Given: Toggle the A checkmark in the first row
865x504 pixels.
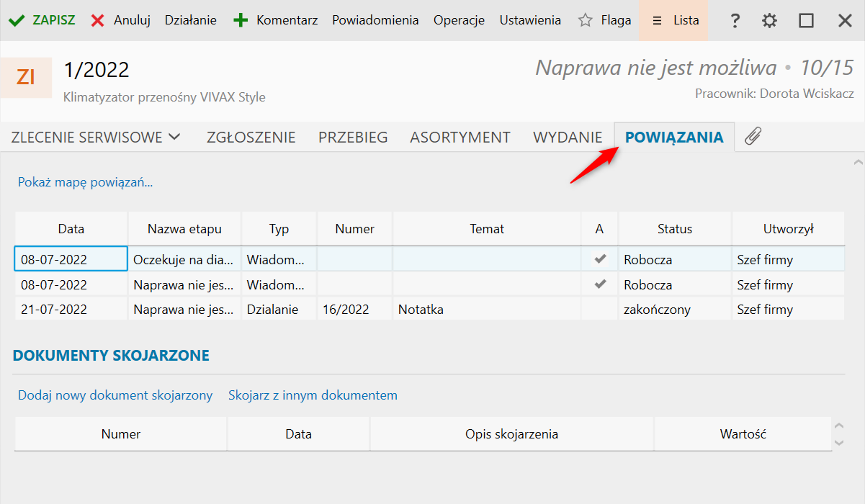Looking at the screenshot, I should [x=600, y=259].
